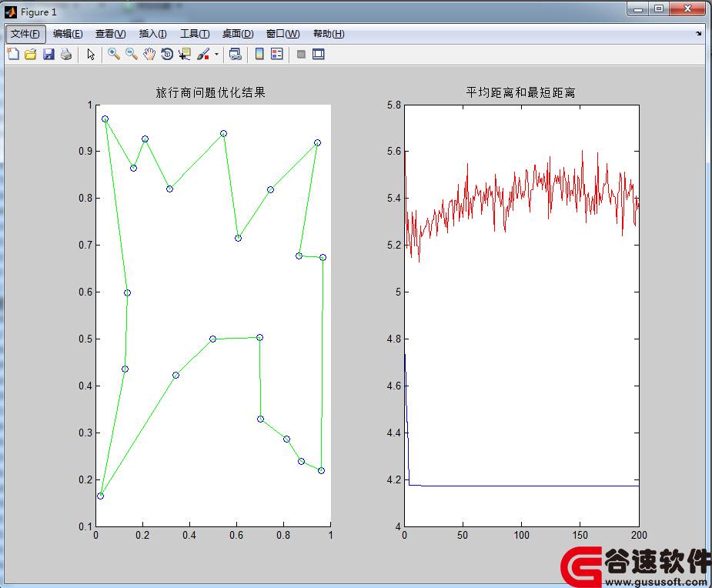The image size is (712, 588).
Task: Open the brush color dropdown arrow
Action: [216, 55]
